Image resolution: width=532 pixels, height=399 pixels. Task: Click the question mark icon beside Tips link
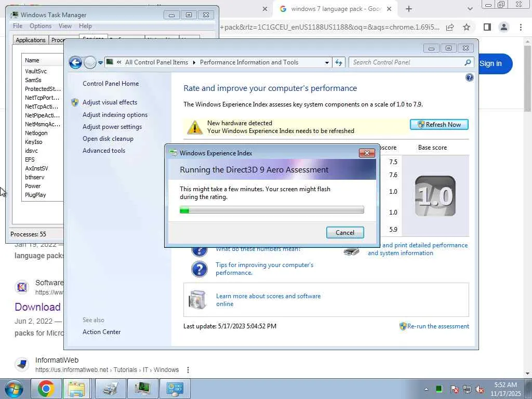199,269
